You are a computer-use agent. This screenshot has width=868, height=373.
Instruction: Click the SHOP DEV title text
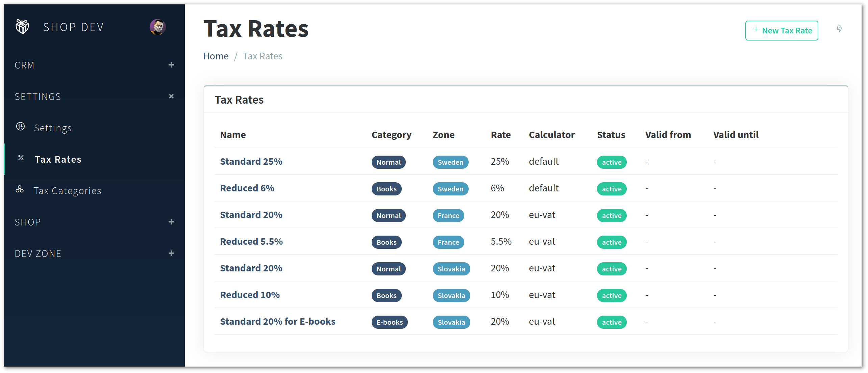click(x=73, y=27)
